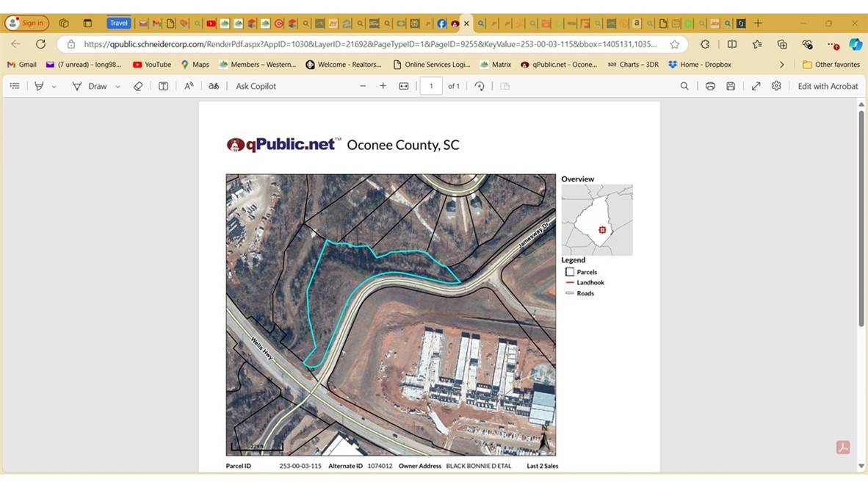Click the page number input box
Image resolution: width=868 pixels, height=488 pixels.
(x=431, y=86)
